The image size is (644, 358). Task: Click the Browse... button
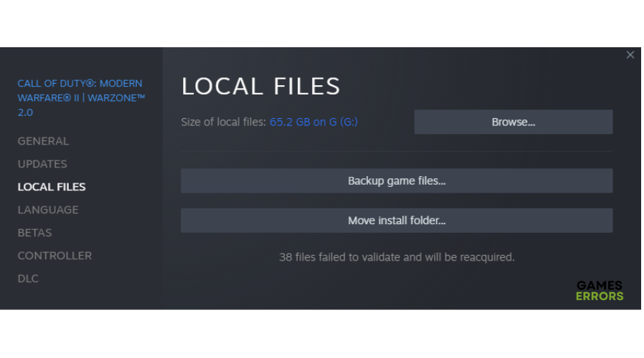(x=513, y=122)
